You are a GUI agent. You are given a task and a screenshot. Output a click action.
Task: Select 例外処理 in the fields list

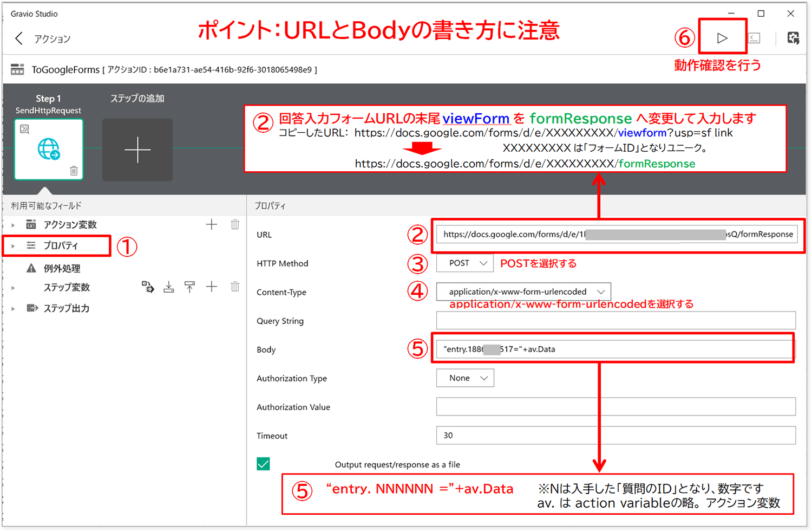pyautogui.click(x=62, y=268)
